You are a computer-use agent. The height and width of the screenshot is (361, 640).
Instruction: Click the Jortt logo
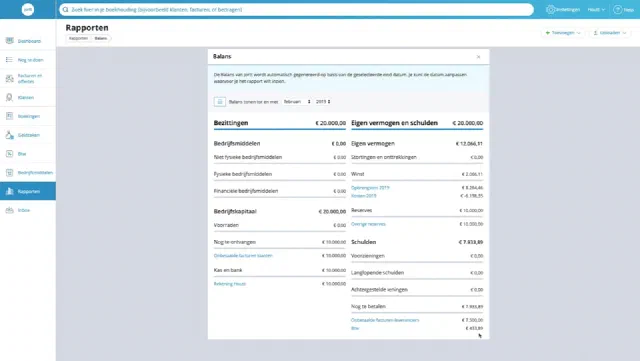pyautogui.click(x=28, y=9)
